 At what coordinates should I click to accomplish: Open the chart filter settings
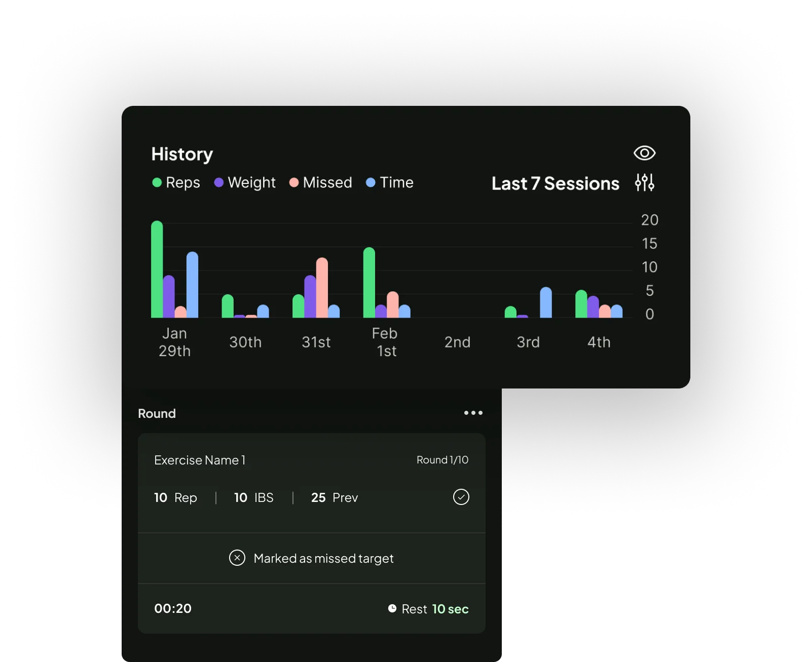644,183
